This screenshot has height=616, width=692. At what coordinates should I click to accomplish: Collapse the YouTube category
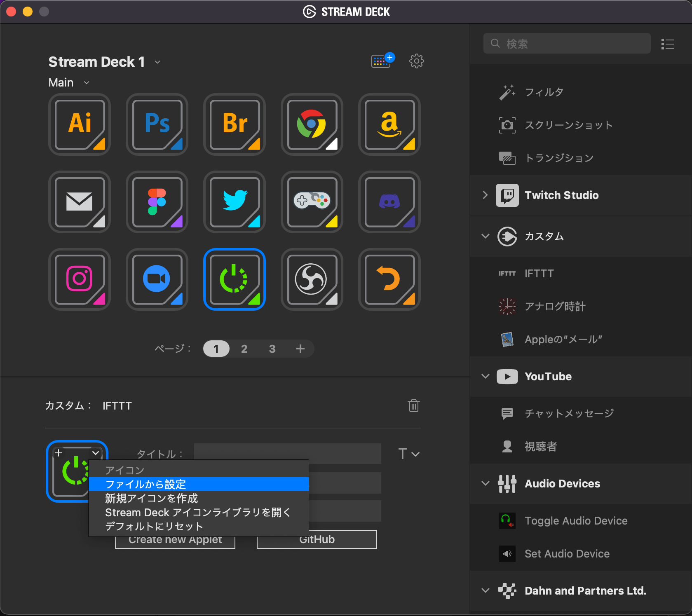click(486, 376)
